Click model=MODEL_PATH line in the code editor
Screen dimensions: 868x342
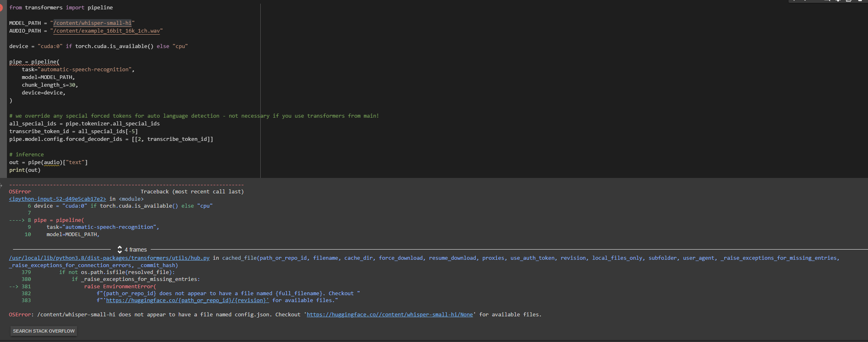click(48, 77)
